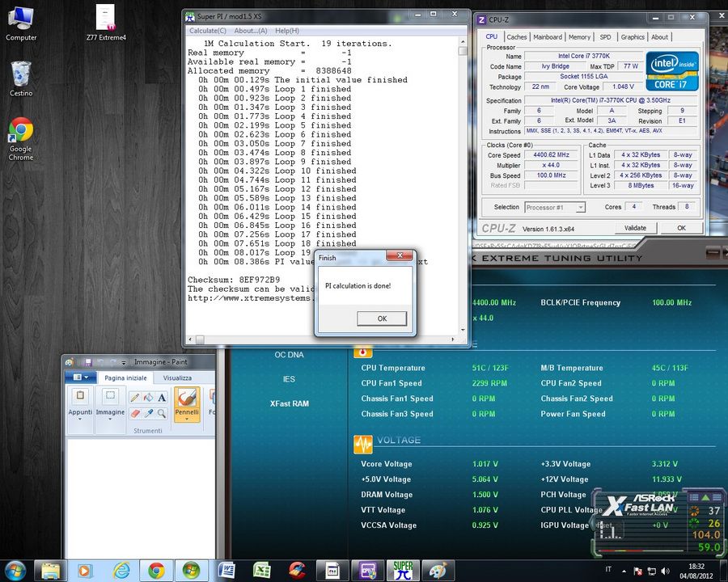Click the Immagine selection icon in Paint
The image size is (728, 582).
pos(110,396)
